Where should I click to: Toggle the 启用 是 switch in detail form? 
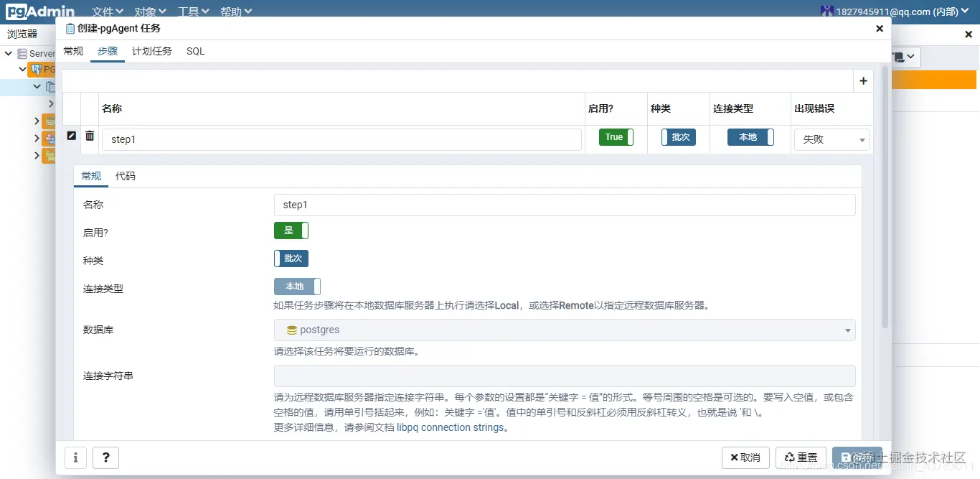[291, 231]
